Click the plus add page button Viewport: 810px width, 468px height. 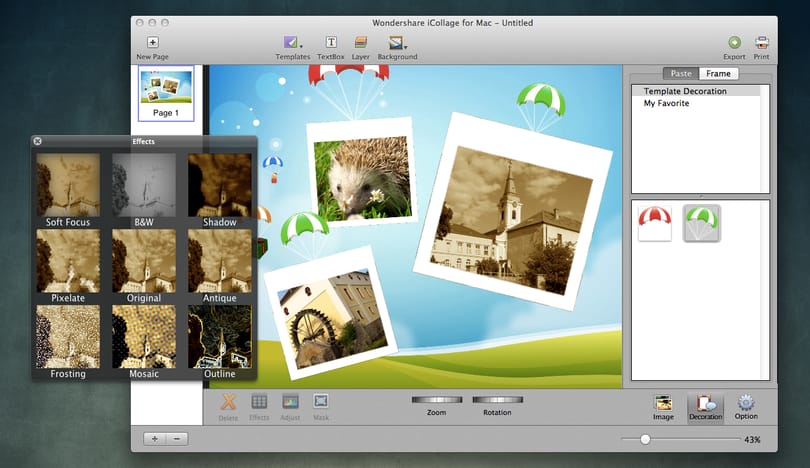[x=154, y=439]
